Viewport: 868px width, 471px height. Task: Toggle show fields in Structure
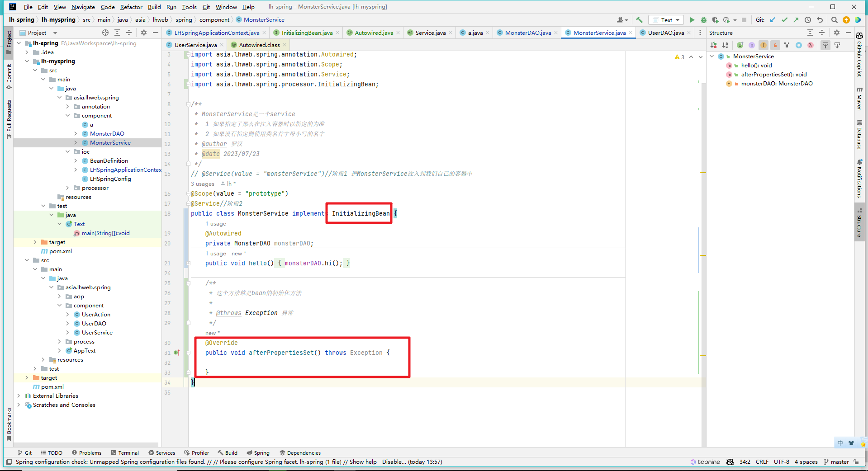point(764,45)
